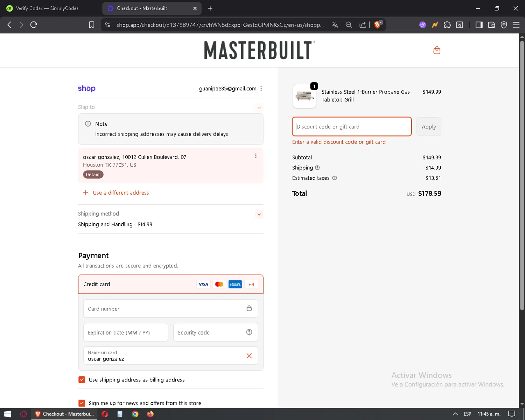Open the purple extension icon in toolbar

[x=423, y=25]
